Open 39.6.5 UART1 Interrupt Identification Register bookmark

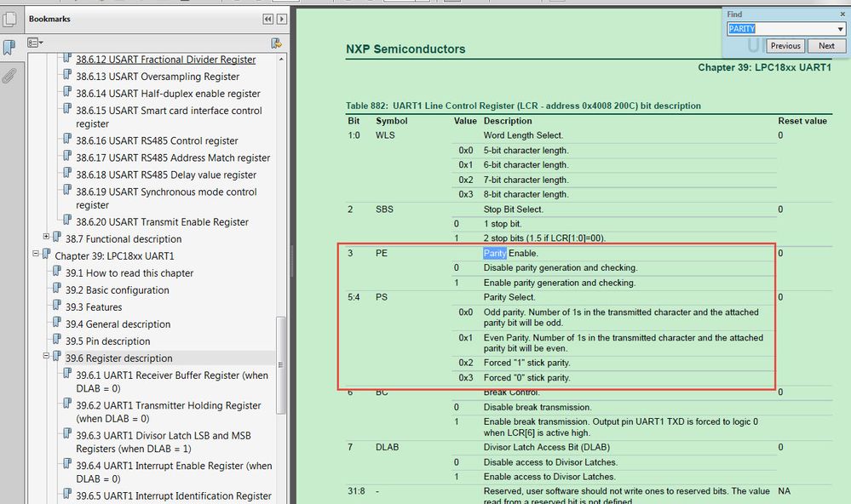[x=174, y=495]
